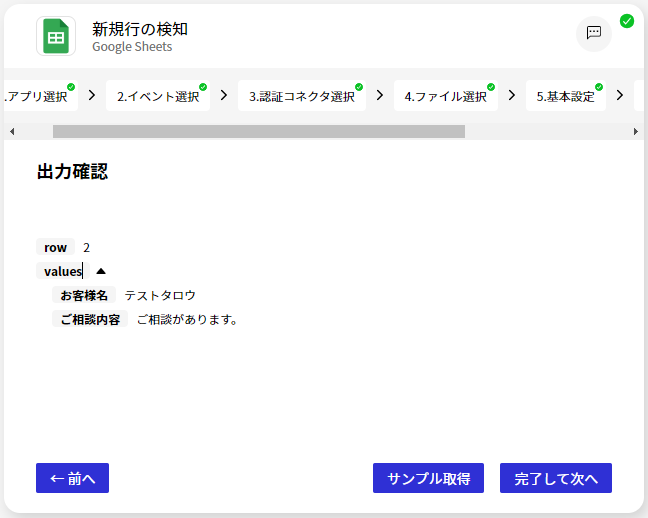Click the scrollbar left arrow
Viewport: 648px width, 518px height.
[x=11, y=131]
